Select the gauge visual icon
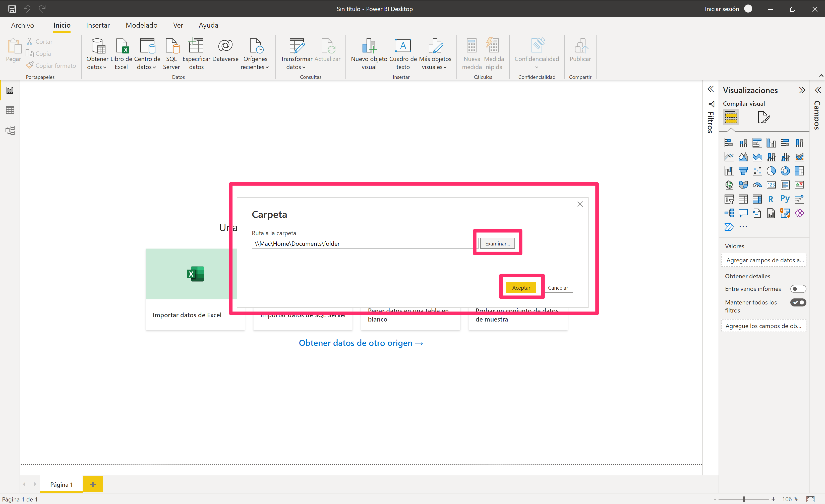This screenshot has height=504, width=825. click(x=757, y=185)
